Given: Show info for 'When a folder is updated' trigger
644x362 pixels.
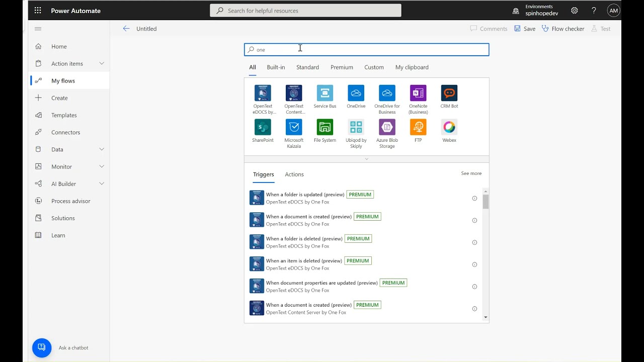Looking at the screenshot, I should [x=474, y=198].
